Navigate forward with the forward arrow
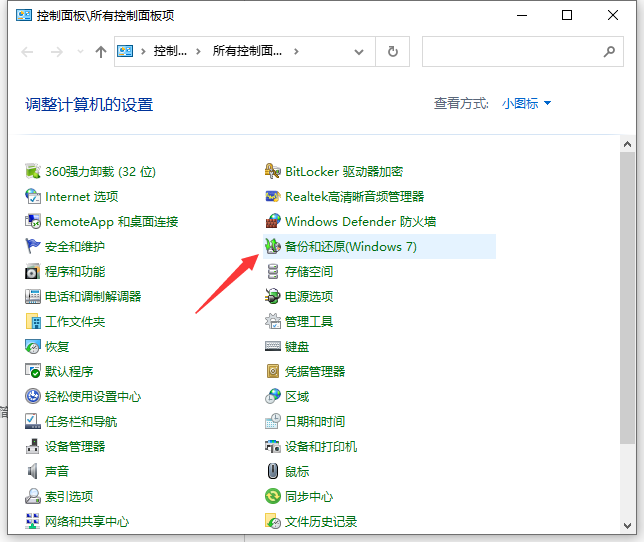 (57, 52)
